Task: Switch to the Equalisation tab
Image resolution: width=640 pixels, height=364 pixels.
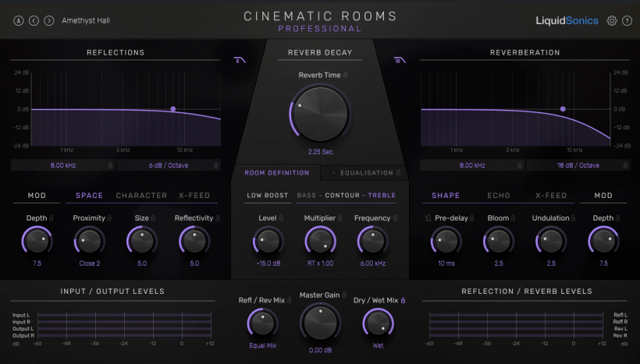Action: (366, 172)
